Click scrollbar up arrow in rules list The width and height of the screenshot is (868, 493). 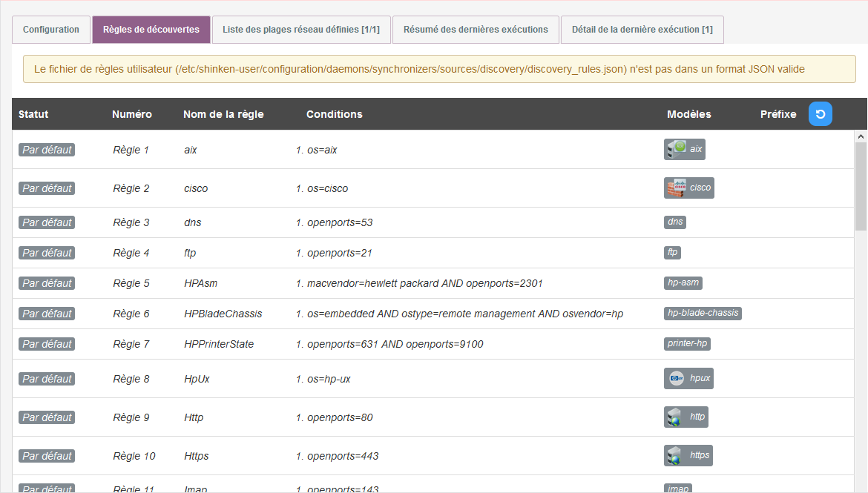[x=861, y=137]
